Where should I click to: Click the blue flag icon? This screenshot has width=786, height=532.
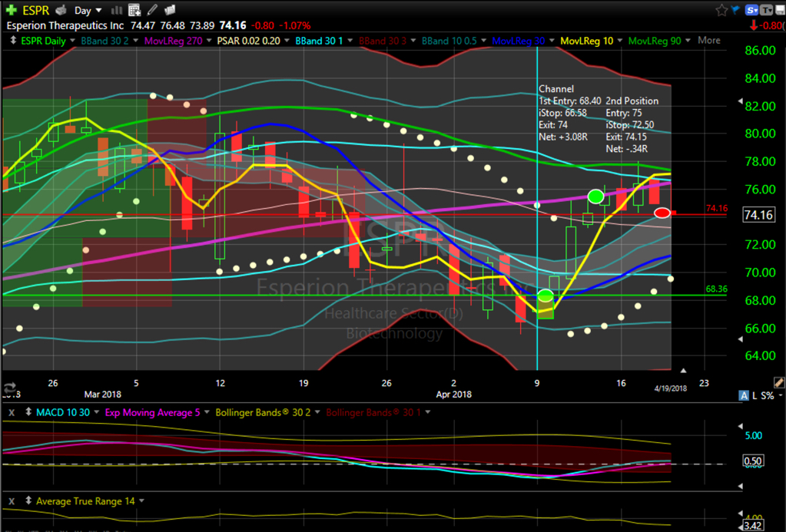pyautogui.click(x=736, y=10)
